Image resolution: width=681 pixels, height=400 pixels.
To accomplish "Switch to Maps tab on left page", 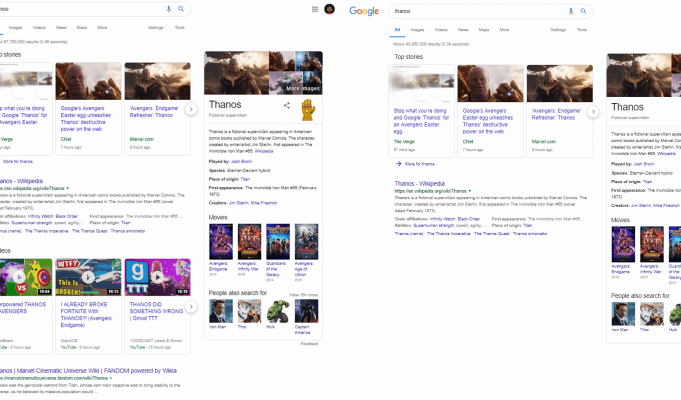I will pyautogui.click(x=82, y=27).
